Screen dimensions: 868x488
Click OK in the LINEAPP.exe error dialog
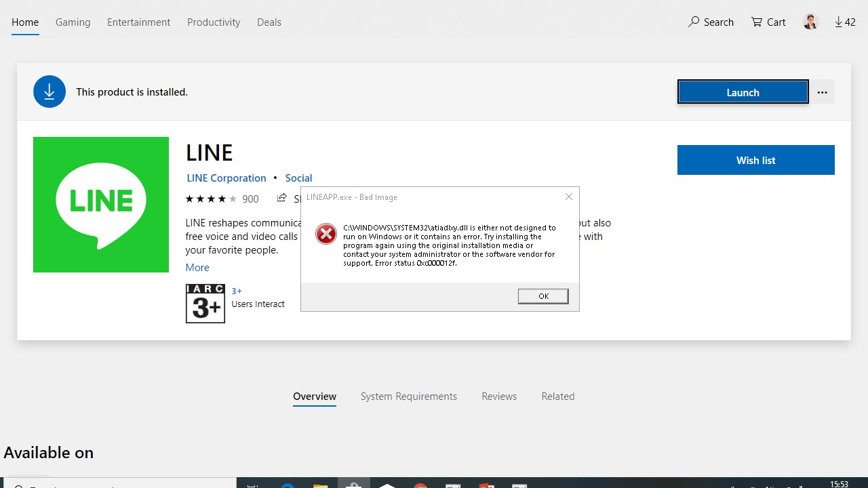tap(543, 296)
